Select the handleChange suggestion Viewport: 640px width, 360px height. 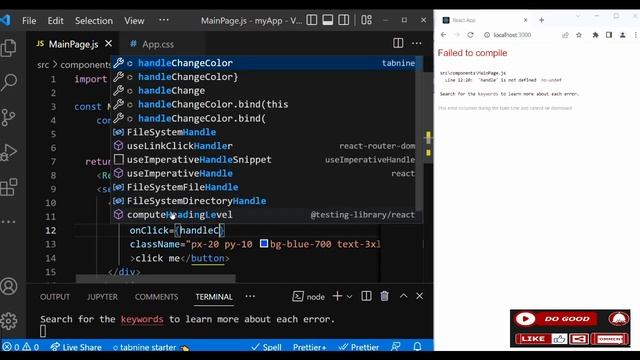pyautogui.click(x=264, y=91)
